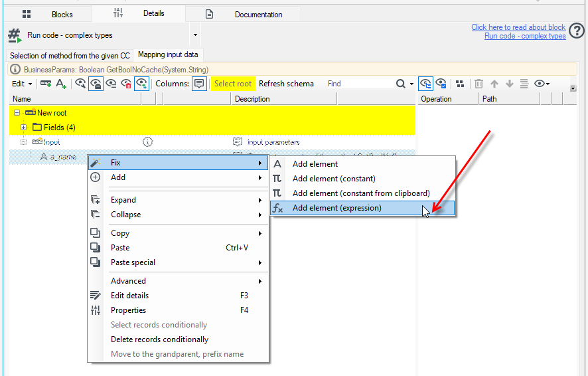The height and width of the screenshot is (376, 588).
Task: Click the Input parameters description text
Action: 273,142
